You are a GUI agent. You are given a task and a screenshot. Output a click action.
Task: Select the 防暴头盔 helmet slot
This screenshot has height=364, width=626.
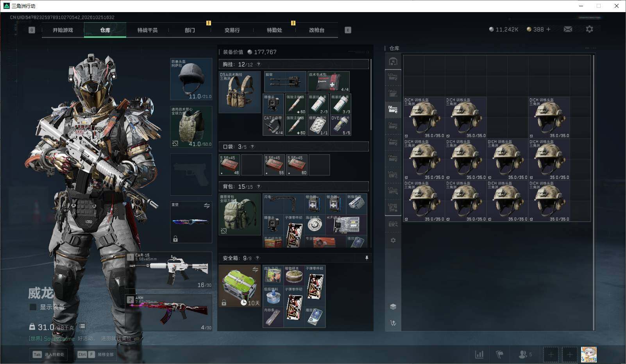pos(191,79)
